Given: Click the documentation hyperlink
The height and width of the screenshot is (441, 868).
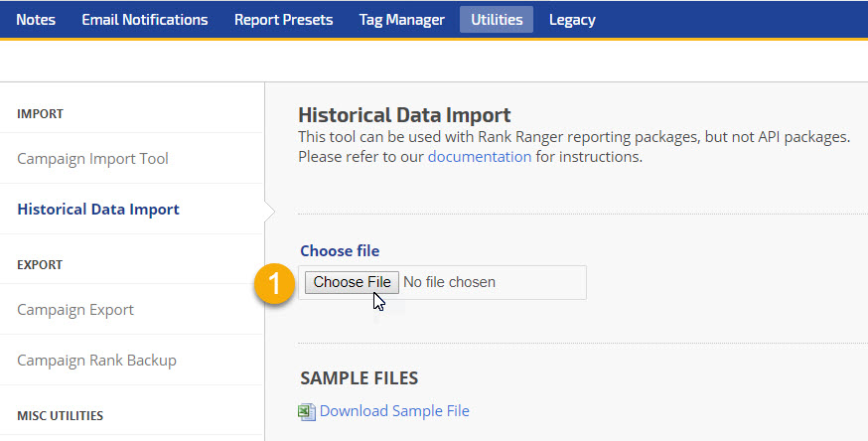Looking at the screenshot, I should pyautogui.click(x=479, y=156).
